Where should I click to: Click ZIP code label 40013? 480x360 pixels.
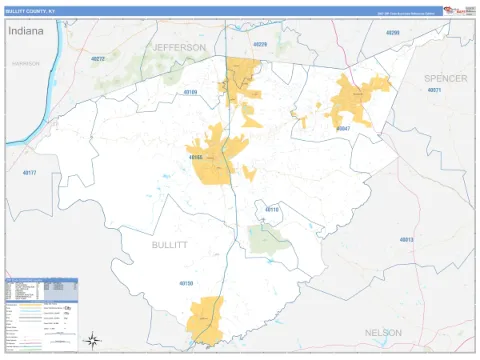[x=406, y=240]
